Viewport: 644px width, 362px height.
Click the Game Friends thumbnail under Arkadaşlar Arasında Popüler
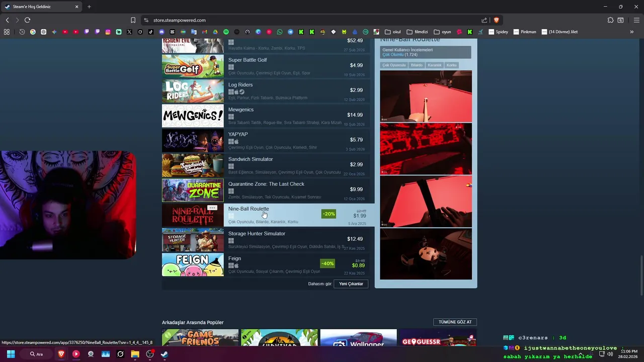point(200,337)
